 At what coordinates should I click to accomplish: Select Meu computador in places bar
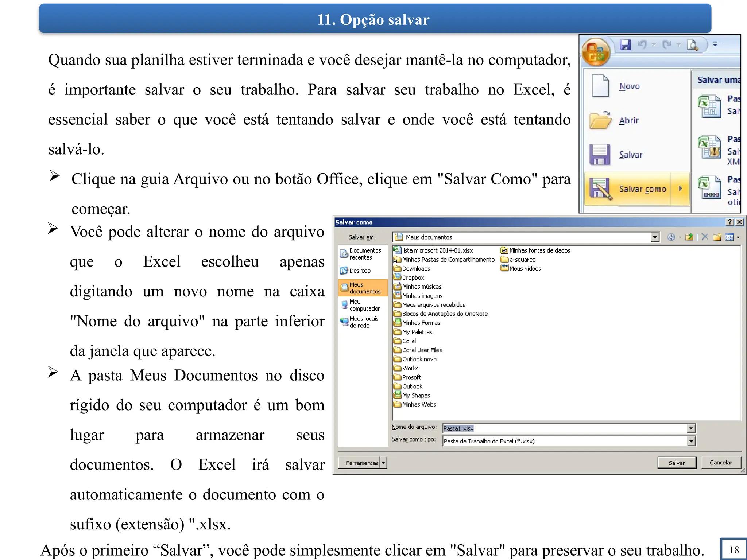363,305
